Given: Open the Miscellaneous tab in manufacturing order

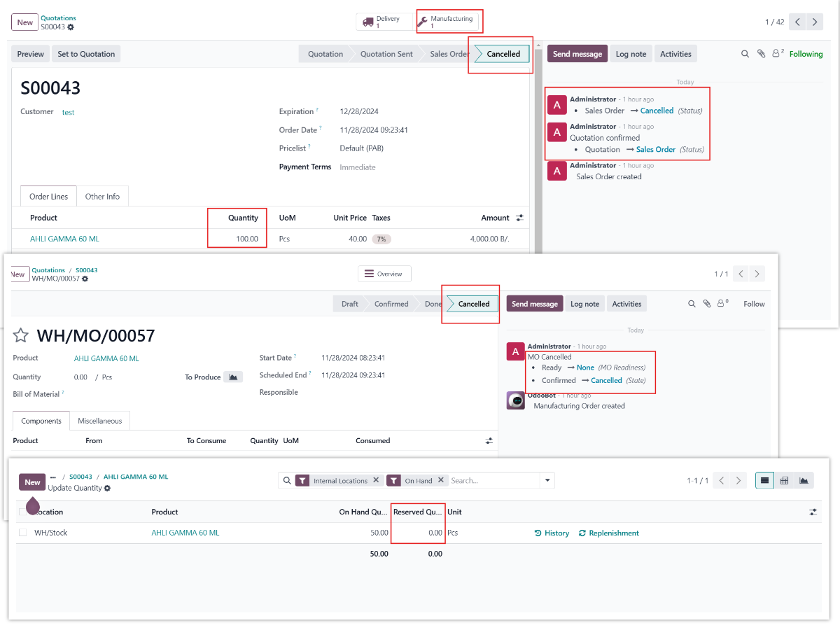Looking at the screenshot, I should [x=99, y=421].
